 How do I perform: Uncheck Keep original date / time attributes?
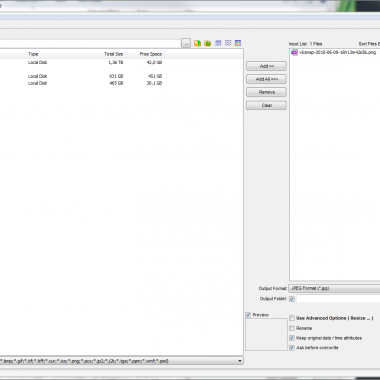[292, 338]
